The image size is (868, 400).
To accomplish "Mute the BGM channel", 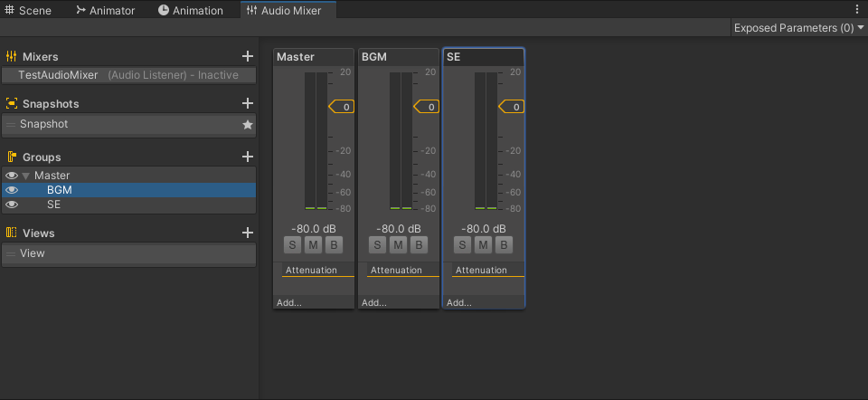I will [x=398, y=245].
